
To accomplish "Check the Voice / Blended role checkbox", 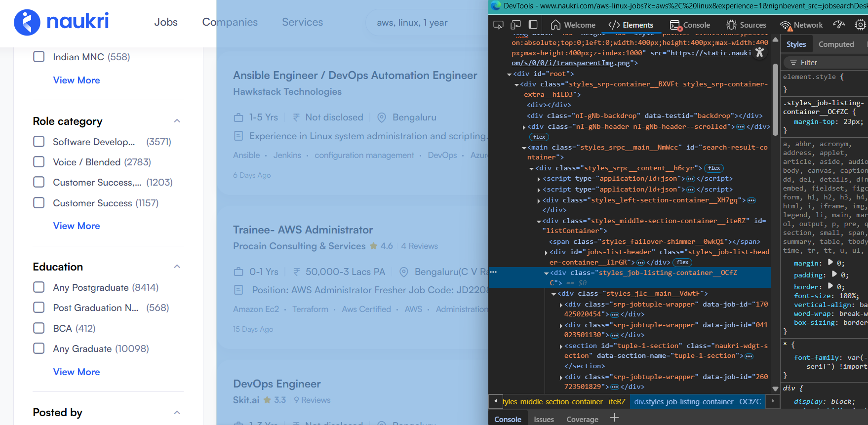I will click(x=39, y=162).
